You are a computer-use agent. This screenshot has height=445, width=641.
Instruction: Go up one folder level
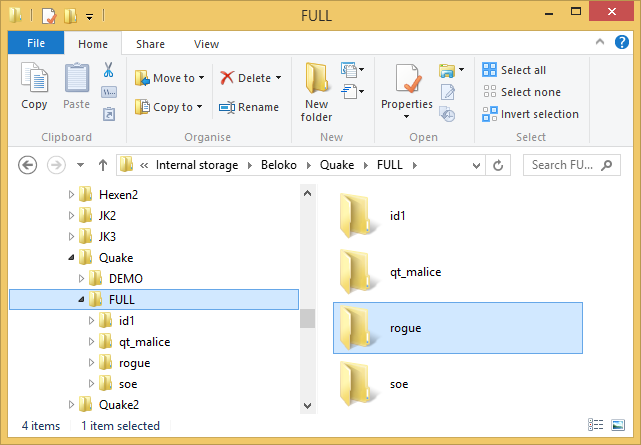point(102,165)
